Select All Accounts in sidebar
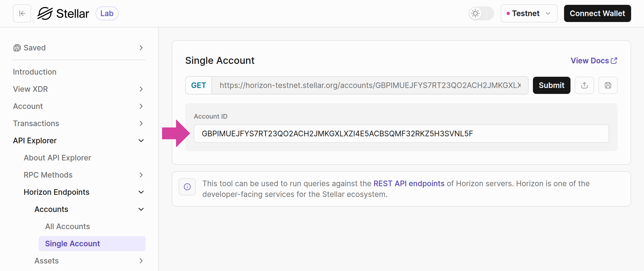 pyautogui.click(x=67, y=226)
